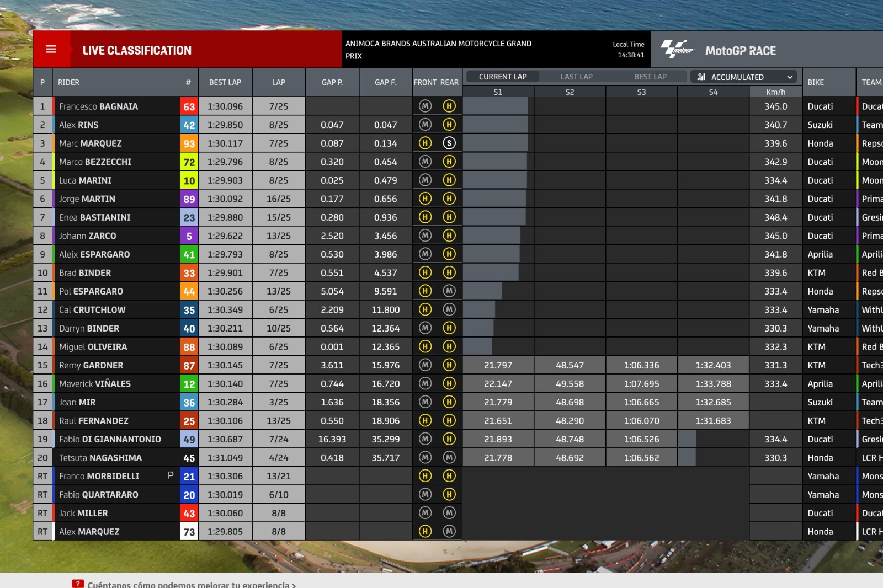Screen dimensions: 883x588
Task: Click the MotoGP logo
Action: 677,50
